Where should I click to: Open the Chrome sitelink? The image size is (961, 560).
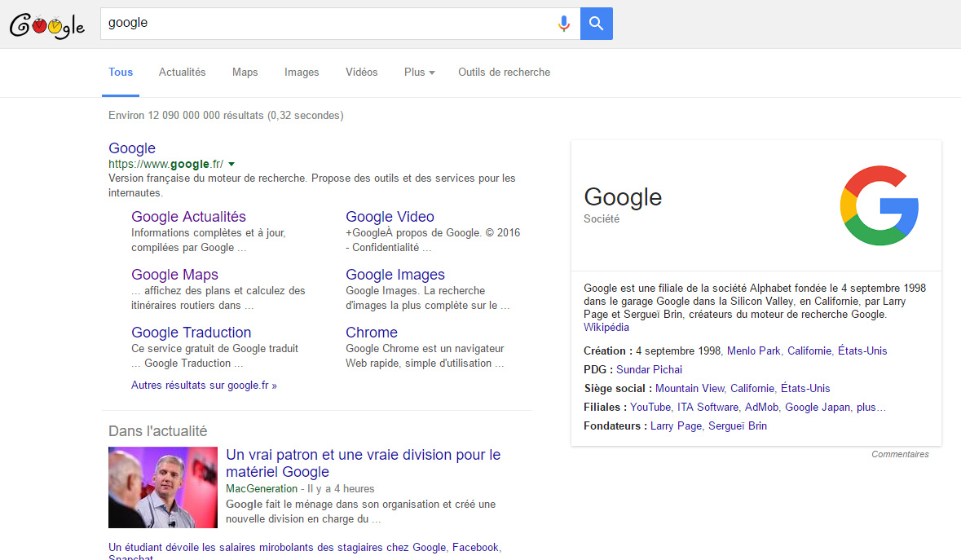[372, 333]
